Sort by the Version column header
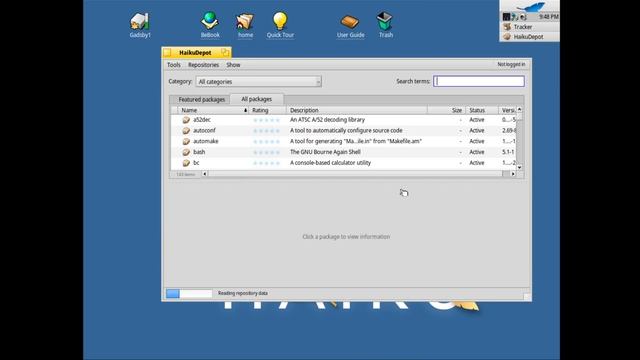 [507, 110]
